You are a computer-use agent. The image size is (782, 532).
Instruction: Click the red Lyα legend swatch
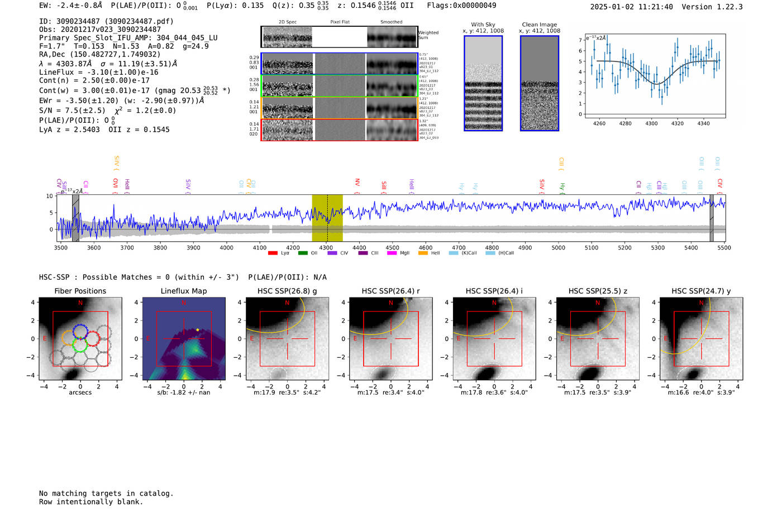[x=273, y=253]
